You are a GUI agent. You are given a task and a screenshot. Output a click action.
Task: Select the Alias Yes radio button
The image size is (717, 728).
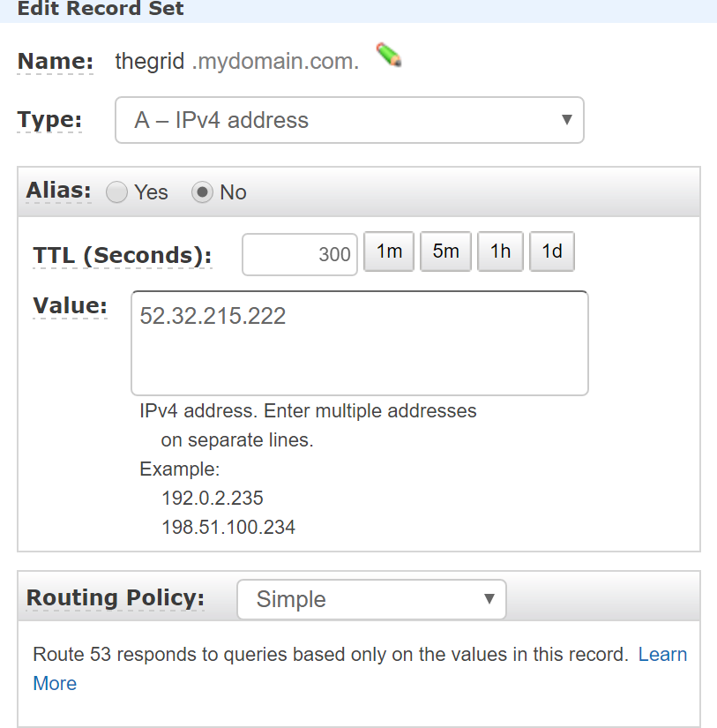(116, 192)
